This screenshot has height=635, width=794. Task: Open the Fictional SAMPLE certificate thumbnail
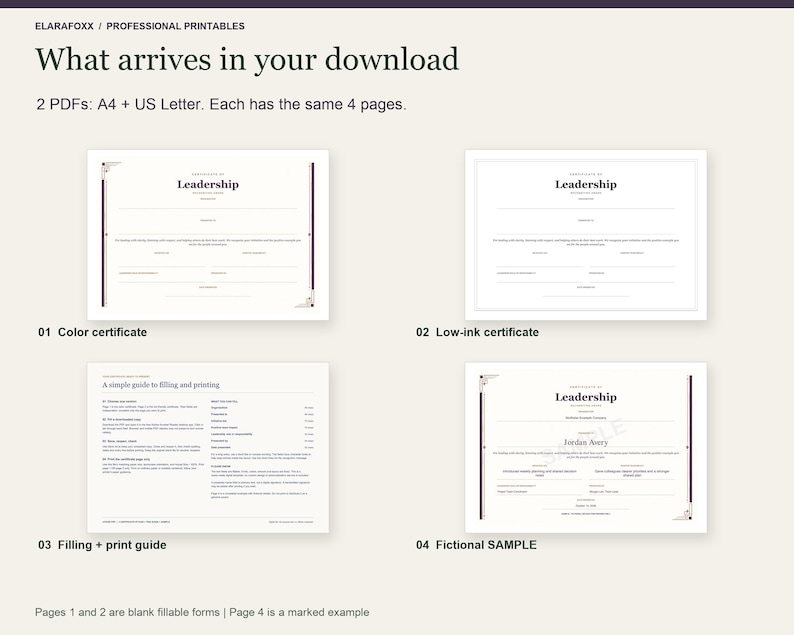[586, 447]
